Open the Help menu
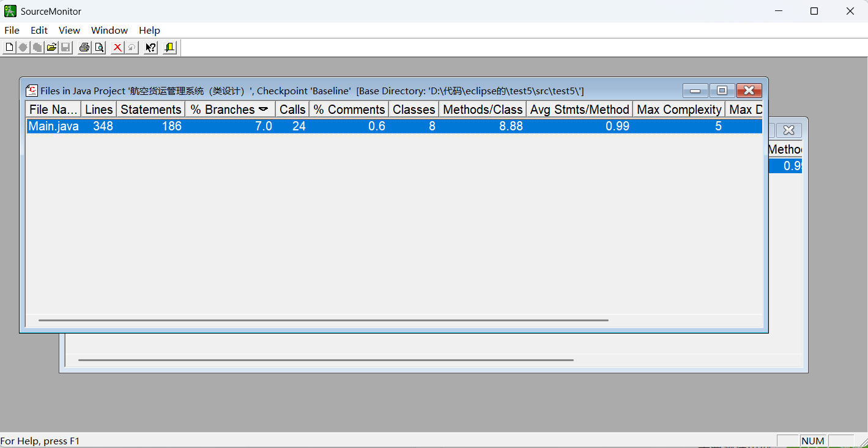Screen dimensions: 868x448 149,30
